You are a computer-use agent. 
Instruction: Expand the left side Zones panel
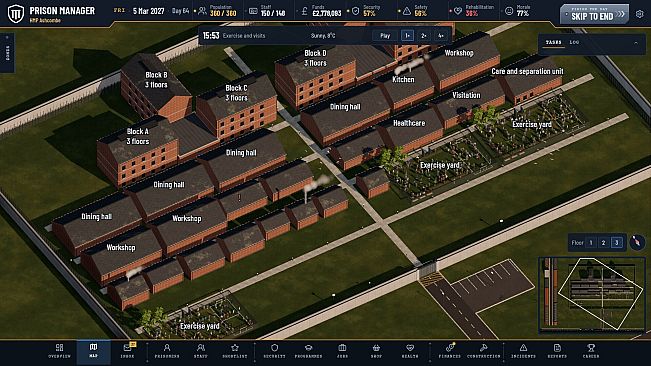pyautogui.click(x=7, y=53)
